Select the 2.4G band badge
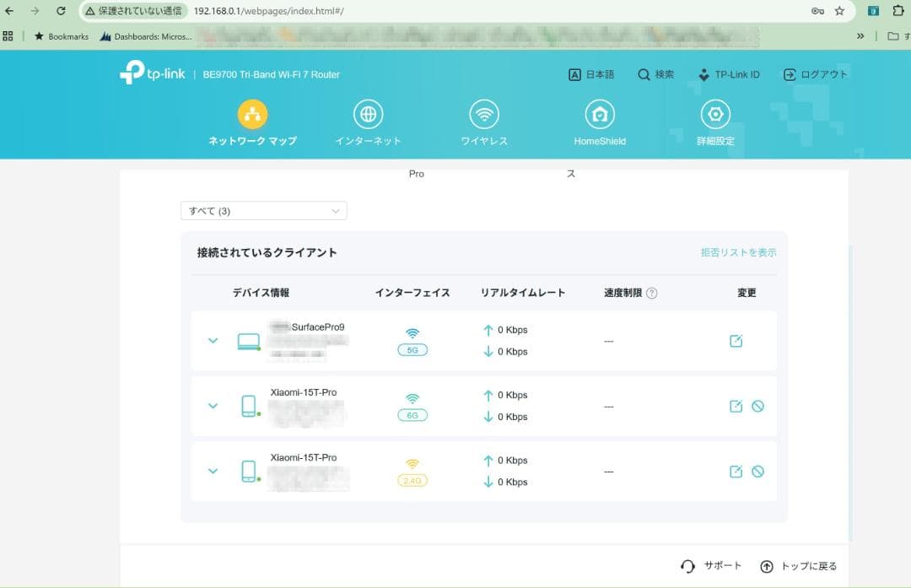Viewport: 911px width, 588px height. pos(411,479)
